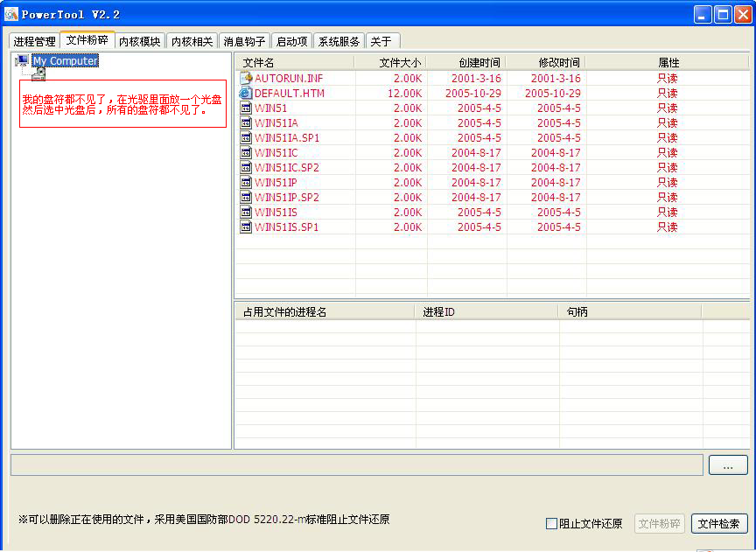Select DEFAULT.HTM file name

pos(290,93)
